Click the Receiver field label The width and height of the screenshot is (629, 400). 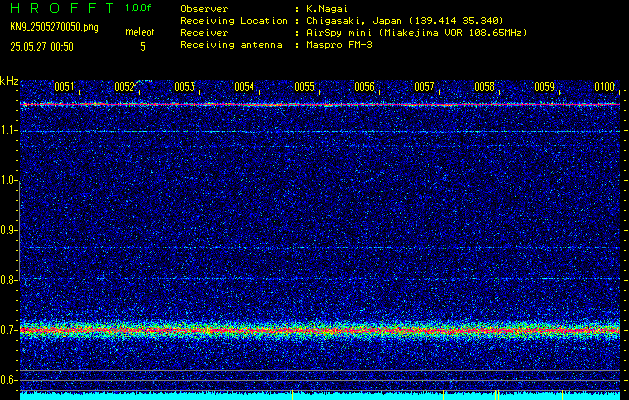click(204, 32)
